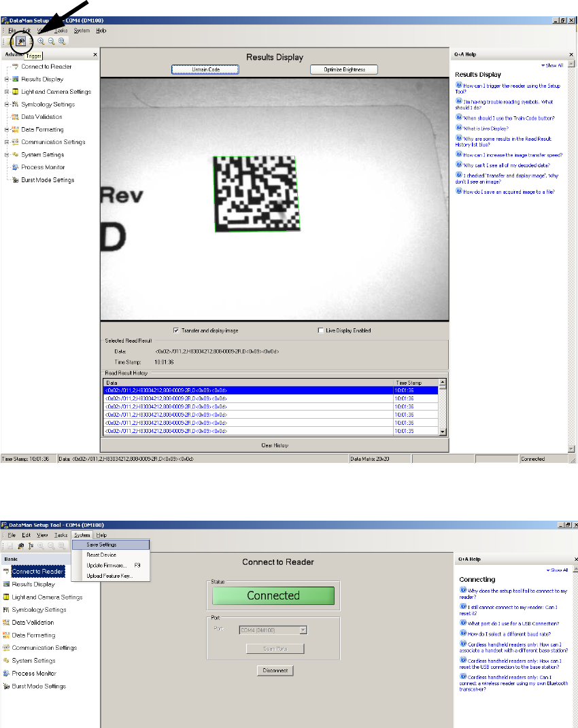Image resolution: width=578 pixels, height=728 pixels.
Task: Click the Optimize Brightness button
Action: 344,69
